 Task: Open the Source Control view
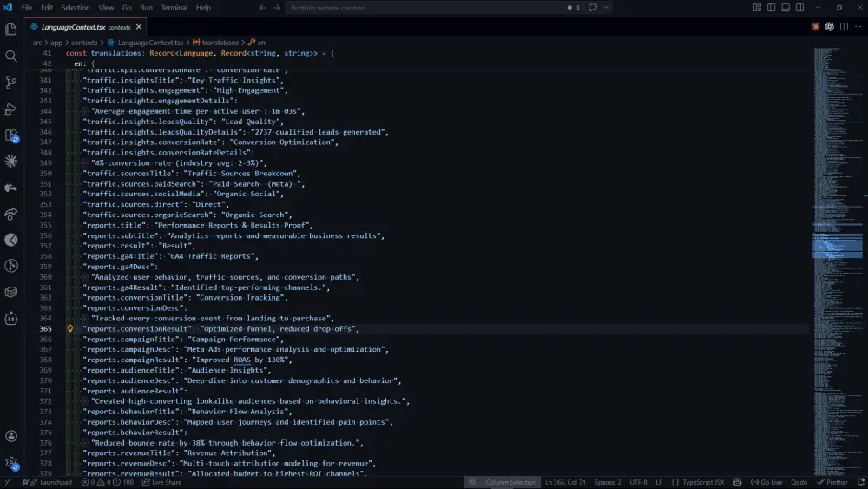(11, 82)
